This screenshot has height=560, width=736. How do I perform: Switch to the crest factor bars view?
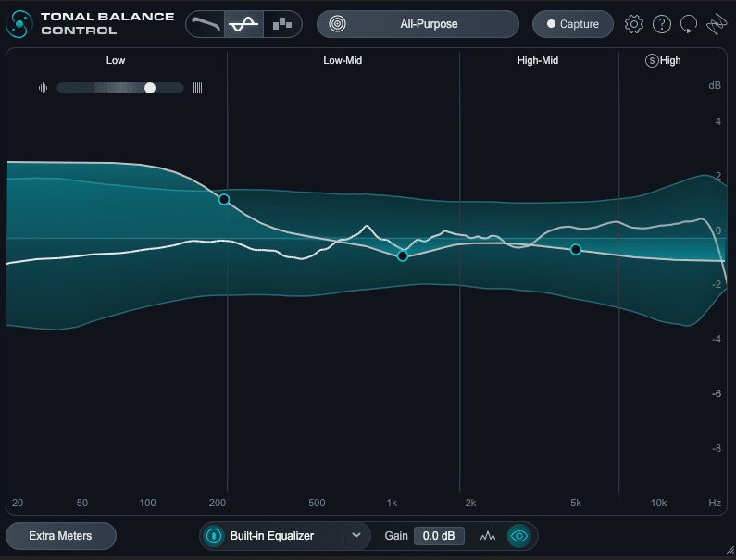click(x=282, y=23)
